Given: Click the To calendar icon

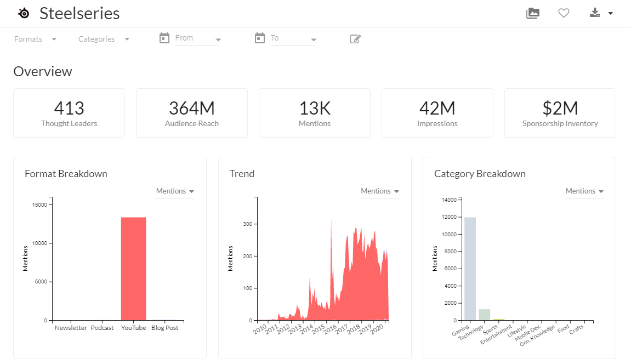Looking at the screenshot, I should tap(260, 38).
